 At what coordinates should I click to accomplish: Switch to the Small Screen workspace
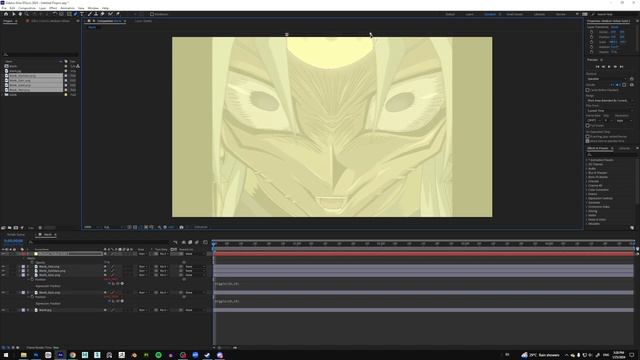[x=515, y=14]
